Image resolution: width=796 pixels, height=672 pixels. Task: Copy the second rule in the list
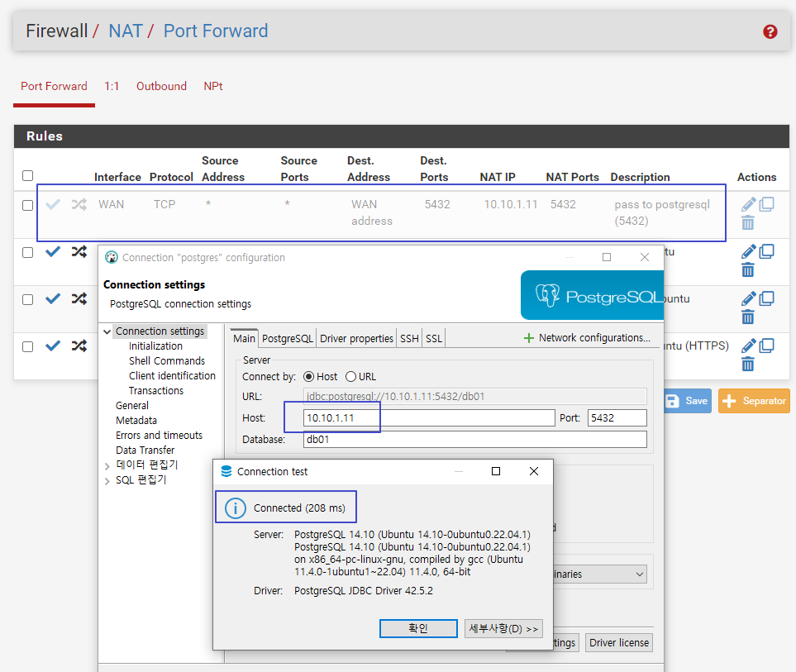[766, 251]
